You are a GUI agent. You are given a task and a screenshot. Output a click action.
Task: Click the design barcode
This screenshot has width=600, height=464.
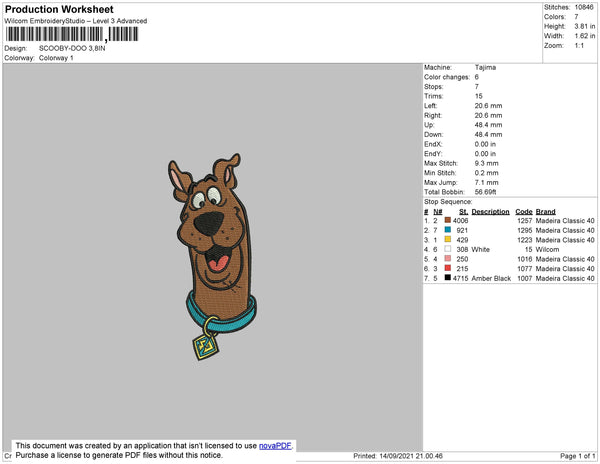pyautogui.click(x=72, y=34)
